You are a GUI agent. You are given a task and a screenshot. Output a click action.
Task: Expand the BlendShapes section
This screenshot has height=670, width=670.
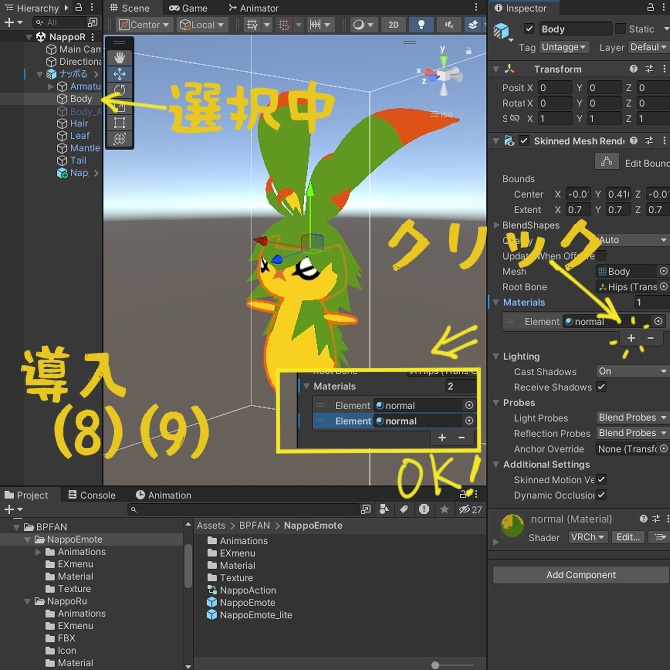(497, 225)
